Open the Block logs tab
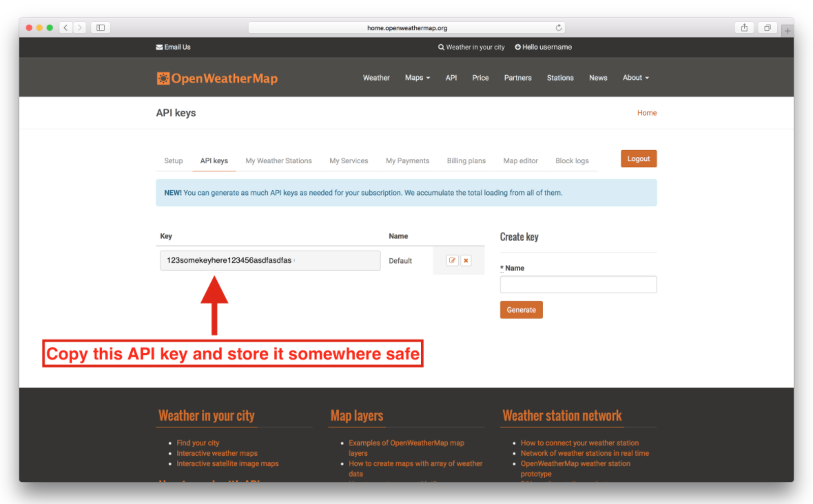 (x=572, y=160)
